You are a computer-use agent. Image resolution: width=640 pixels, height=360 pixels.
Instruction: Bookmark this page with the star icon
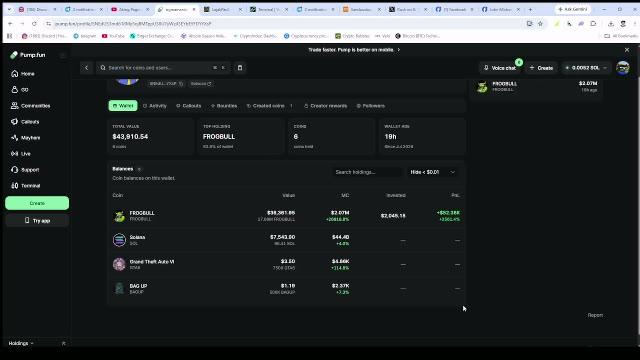[540, 24]
